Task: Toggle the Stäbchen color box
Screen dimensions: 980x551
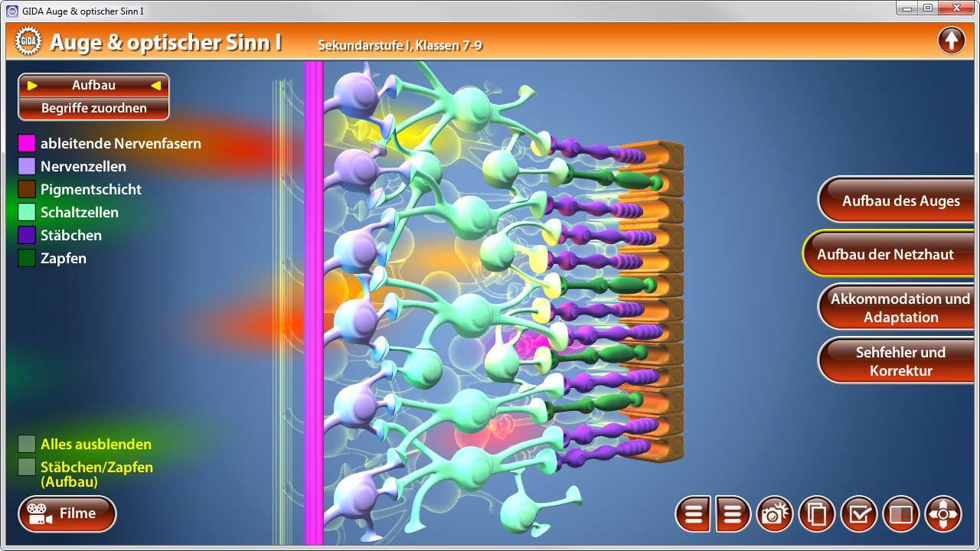Action: click(27, 236)
